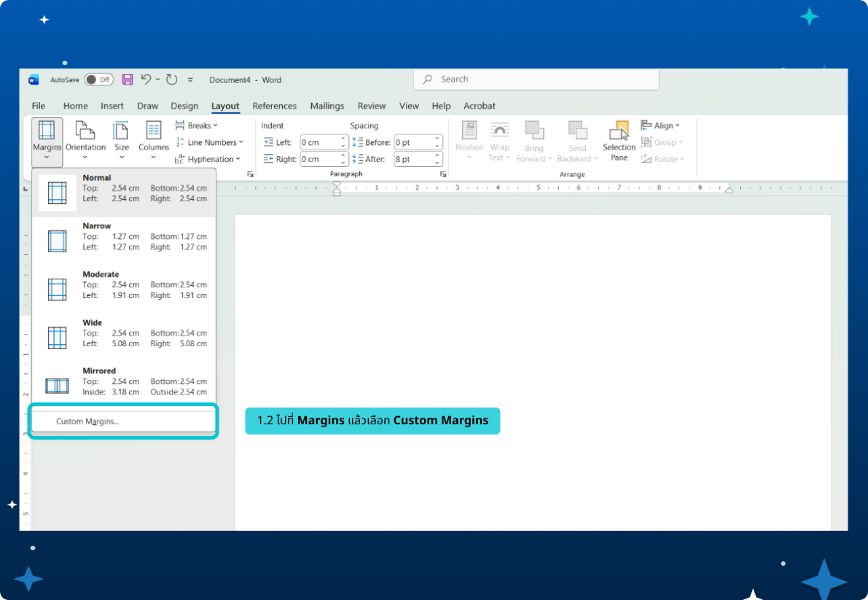This screenshot has height=600, width=868.
Task: Open the Insert ribbon tab
Action: pyautogui.click(x=112, y=106)
